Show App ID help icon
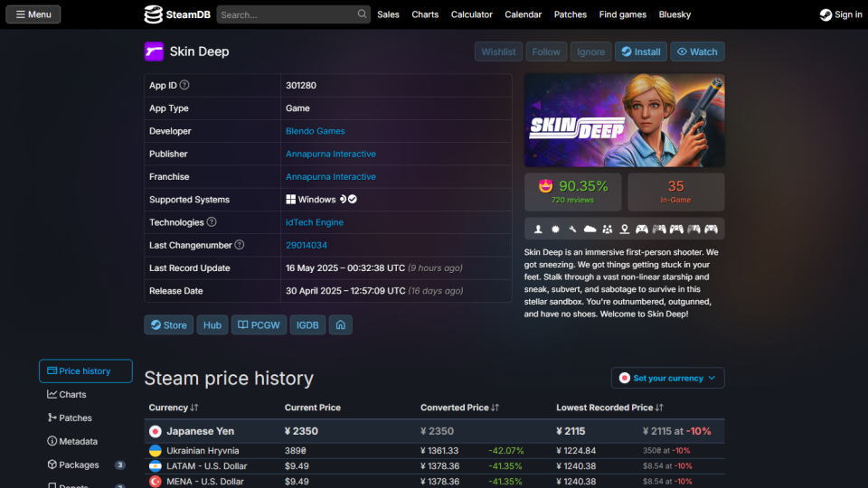The image size is (868, 488). pos(184,85)
